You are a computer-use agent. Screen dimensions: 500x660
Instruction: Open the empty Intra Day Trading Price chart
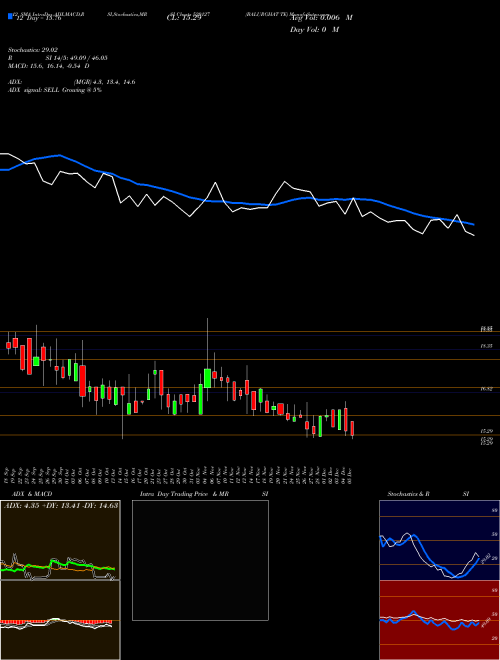pos(200,560)
